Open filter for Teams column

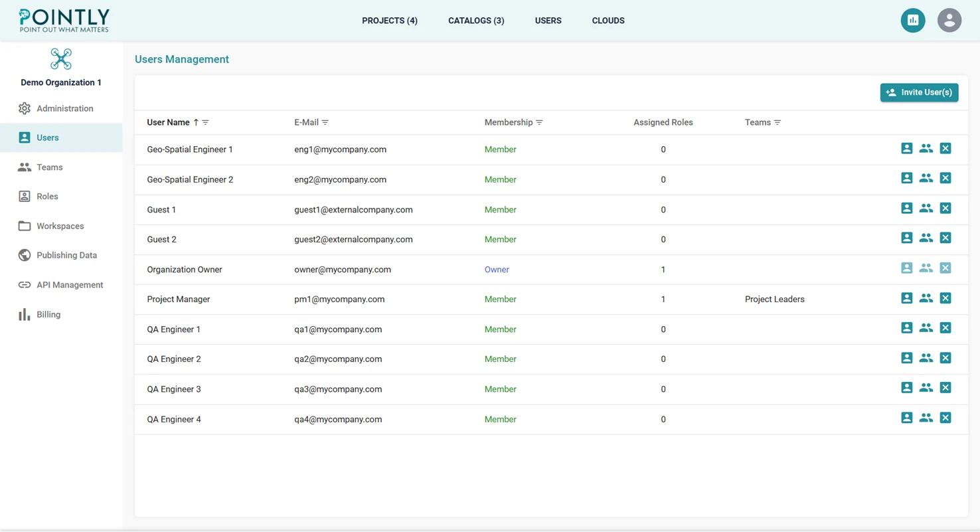(x=777, y=122)
